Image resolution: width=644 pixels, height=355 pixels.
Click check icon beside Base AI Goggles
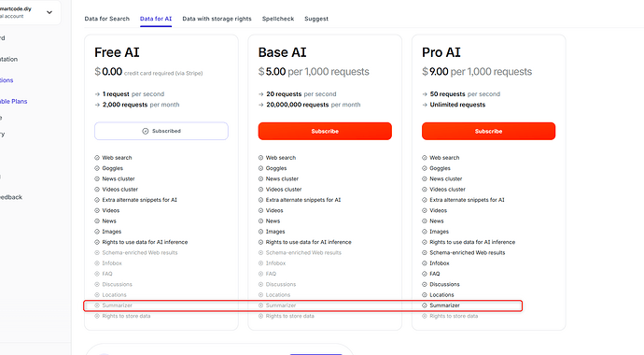[x=260, y=168]
